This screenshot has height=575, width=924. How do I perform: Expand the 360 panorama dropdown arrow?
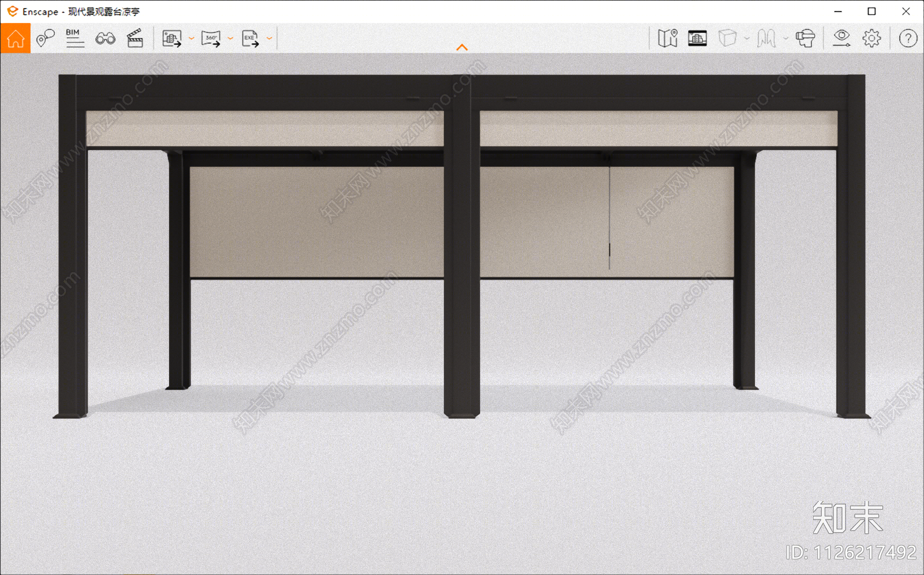pyautogui.click(x=230, y=39)
